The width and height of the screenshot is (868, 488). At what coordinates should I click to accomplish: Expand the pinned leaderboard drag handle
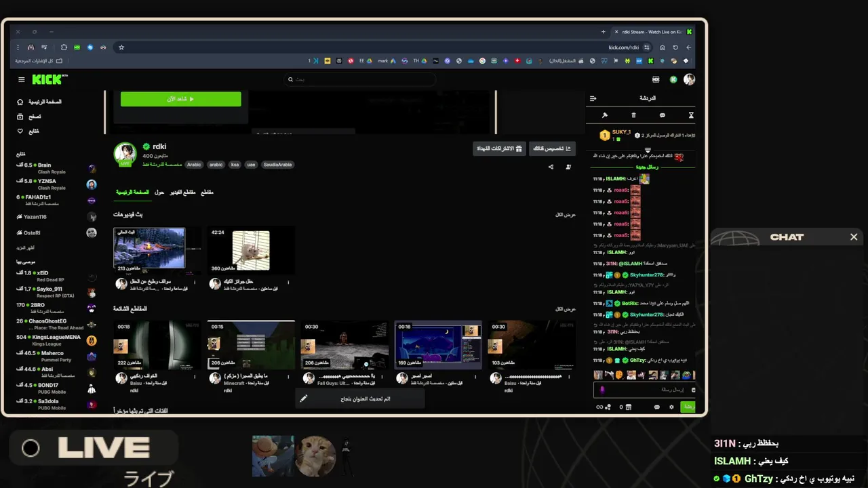coord(648,150)
